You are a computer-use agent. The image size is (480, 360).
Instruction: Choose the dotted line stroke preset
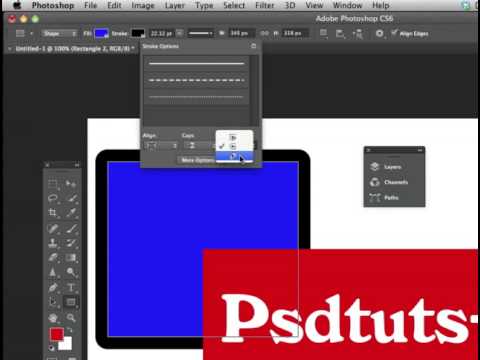click(x=196, y=97)
